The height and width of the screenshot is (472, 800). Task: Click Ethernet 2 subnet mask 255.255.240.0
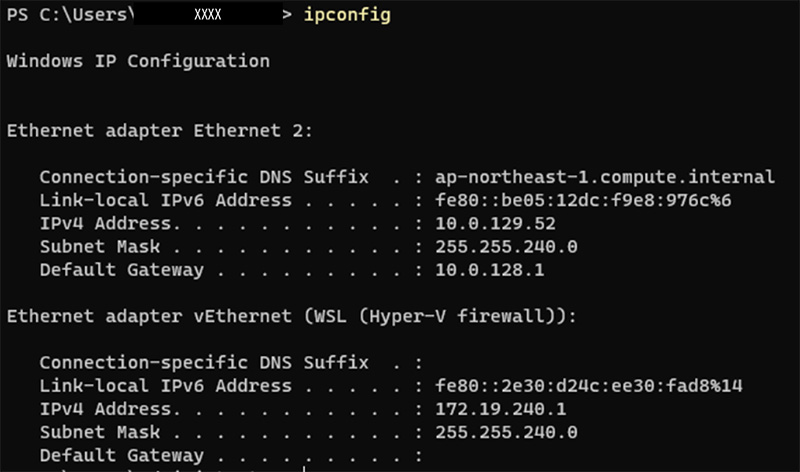[x=507, y=246]
